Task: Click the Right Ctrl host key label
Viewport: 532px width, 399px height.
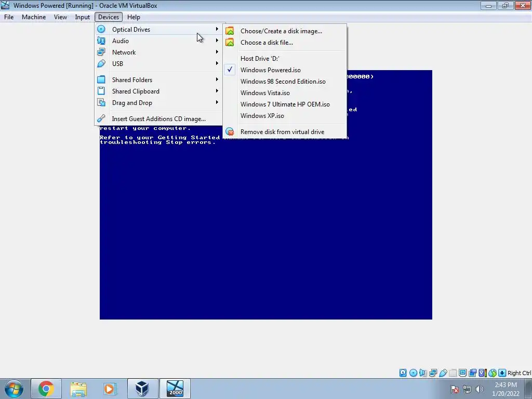Action: 519,373
